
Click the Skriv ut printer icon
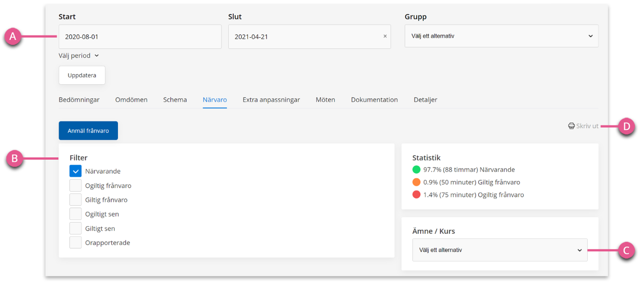(571, 126)
